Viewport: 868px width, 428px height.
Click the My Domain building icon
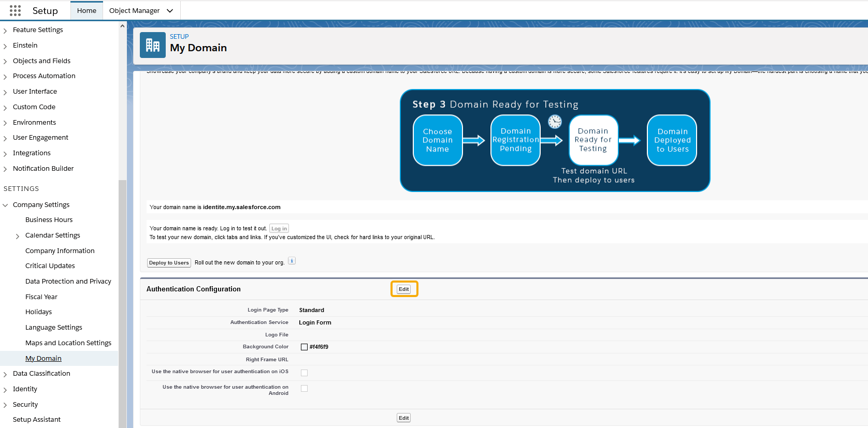(153, 45)
